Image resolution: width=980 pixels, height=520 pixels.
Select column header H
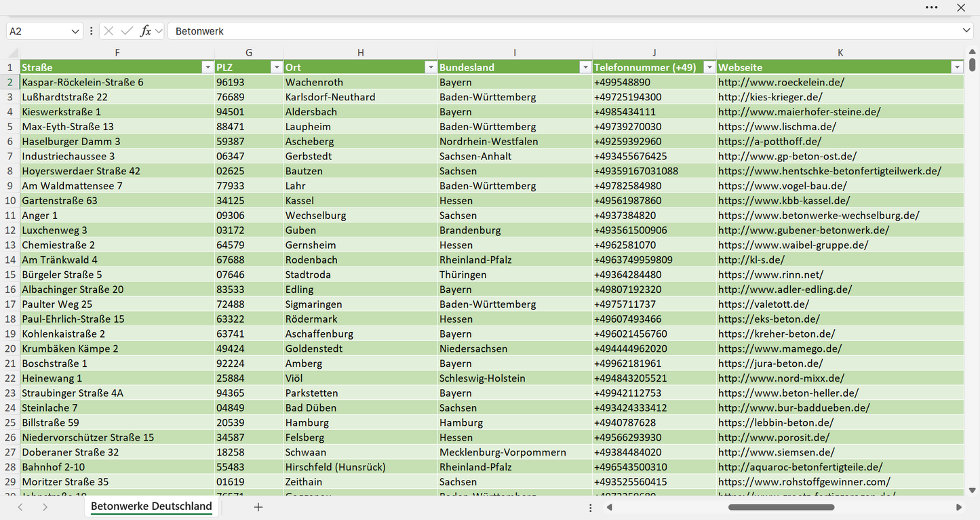tap(361, 52)
